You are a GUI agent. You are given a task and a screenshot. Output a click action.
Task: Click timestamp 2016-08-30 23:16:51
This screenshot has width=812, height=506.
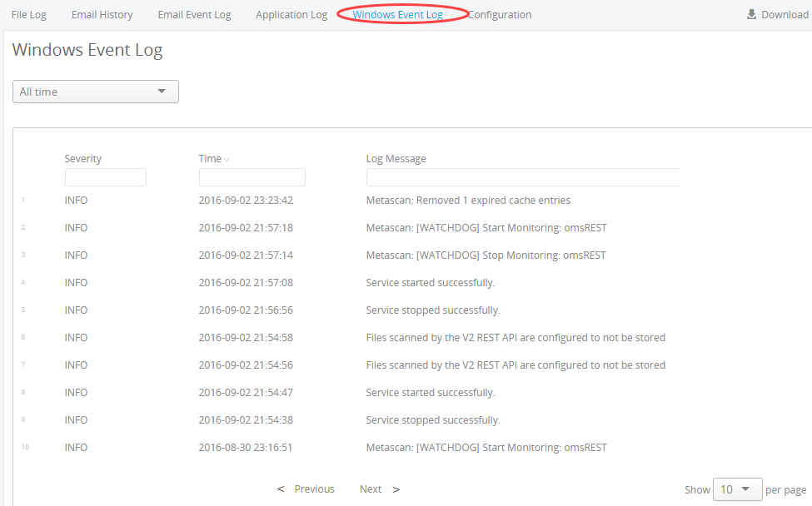246,447
